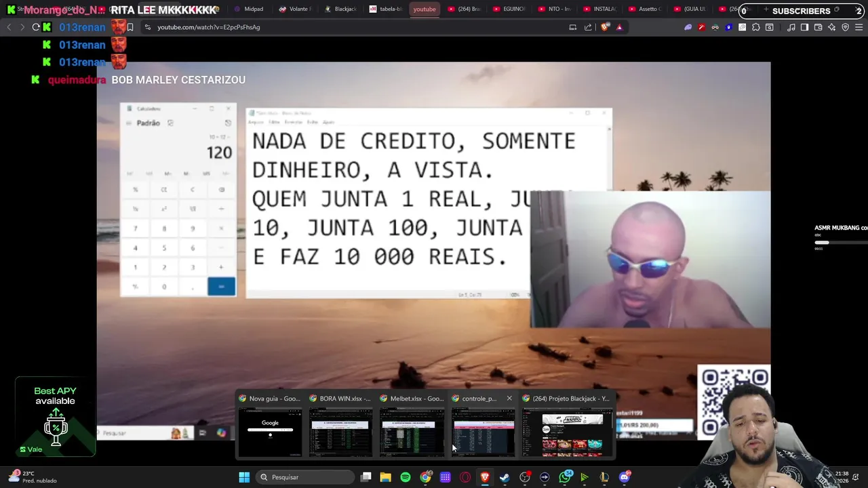Open OBS Studio from the taskbar

pos(525,477)
